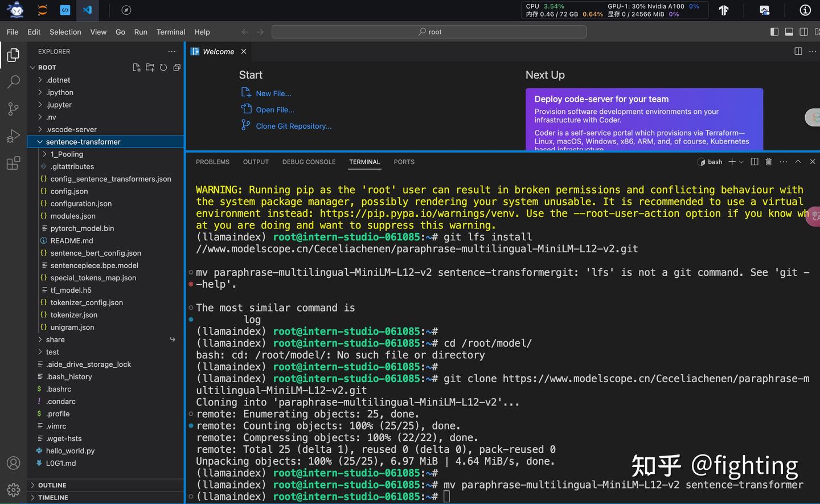820x504 pixels.
Task: Expand the share folder
Action: click(x=105, y=339)
